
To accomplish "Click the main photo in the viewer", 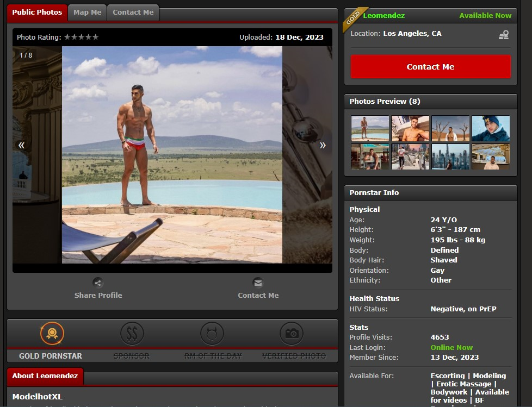I will click(172, 154).
